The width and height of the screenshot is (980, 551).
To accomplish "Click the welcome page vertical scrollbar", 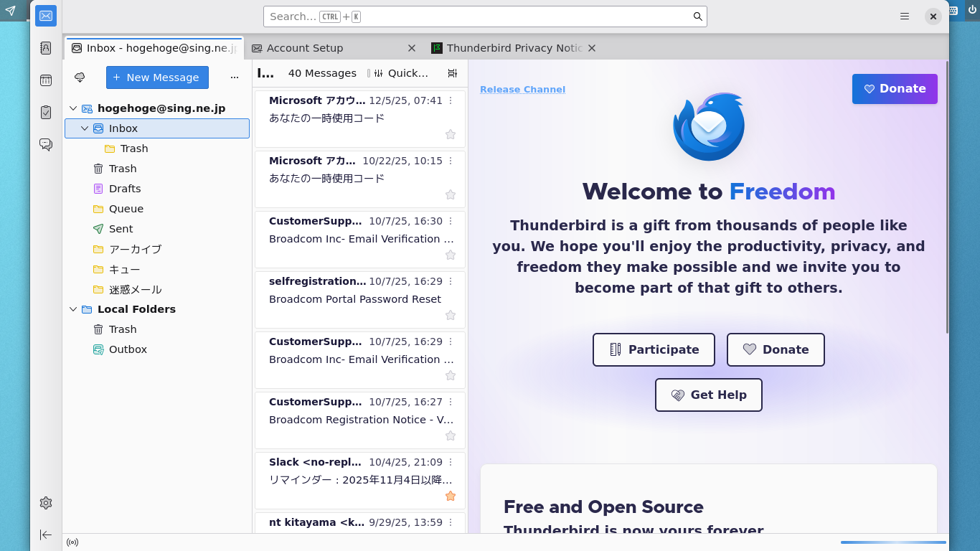I will (947, 197).
